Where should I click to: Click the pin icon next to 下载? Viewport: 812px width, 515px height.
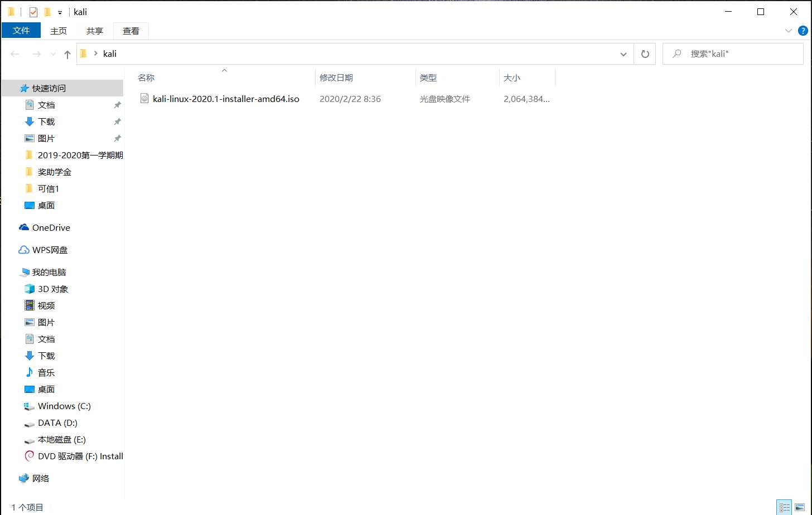[117, 122]
